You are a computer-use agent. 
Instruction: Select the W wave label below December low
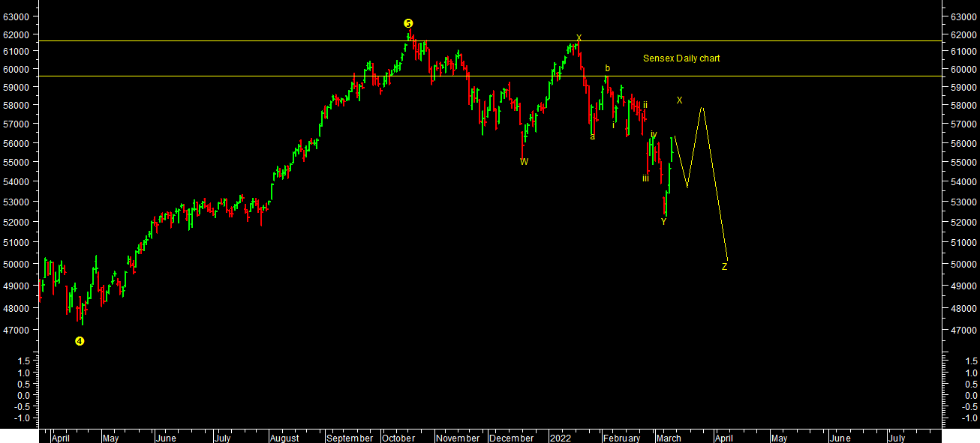coord(524,162)
